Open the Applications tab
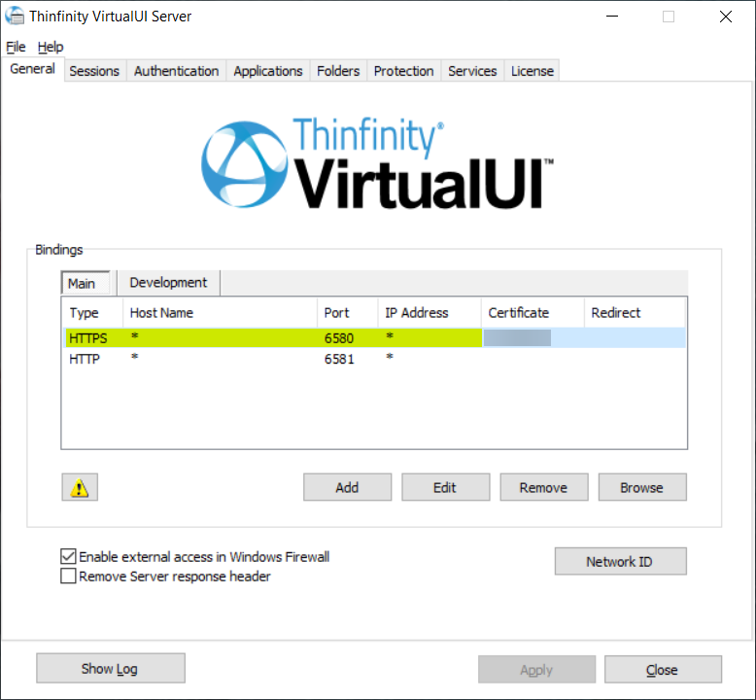Viewport: 756px width, 700px height. coord(268,71)
